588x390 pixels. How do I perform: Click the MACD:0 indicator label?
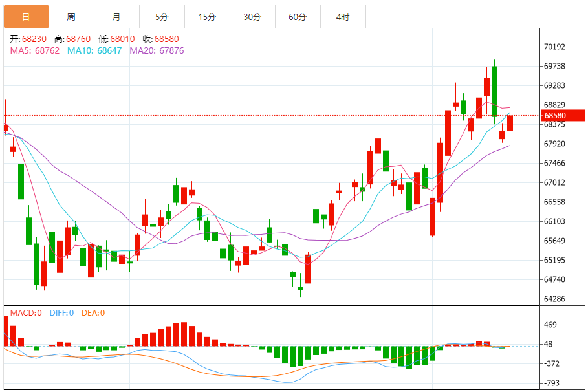26,313
